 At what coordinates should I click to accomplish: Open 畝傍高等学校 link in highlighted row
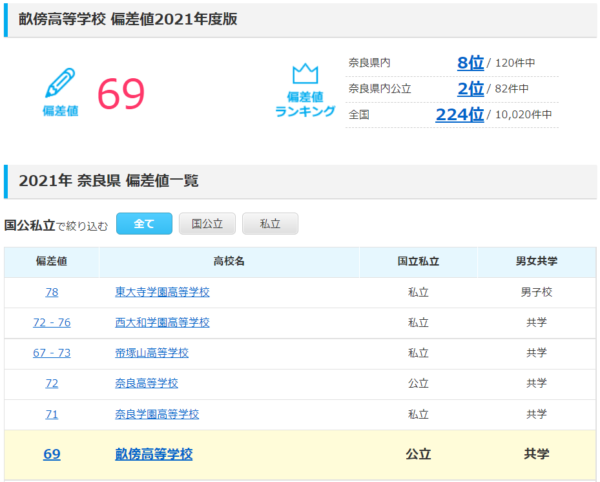point(154,454)
